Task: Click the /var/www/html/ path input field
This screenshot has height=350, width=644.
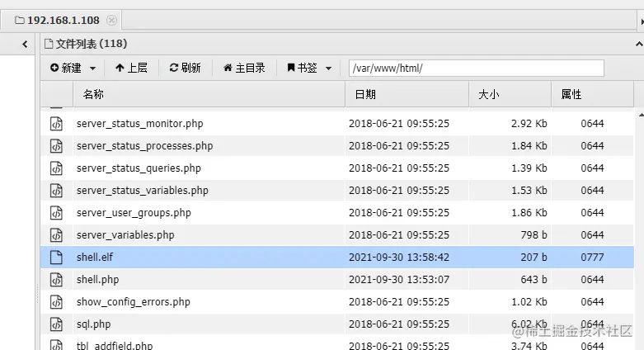Action: coord(477,68)
